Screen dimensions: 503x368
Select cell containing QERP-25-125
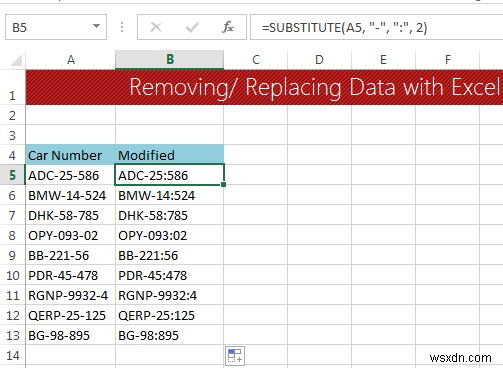tap(71, 315)
